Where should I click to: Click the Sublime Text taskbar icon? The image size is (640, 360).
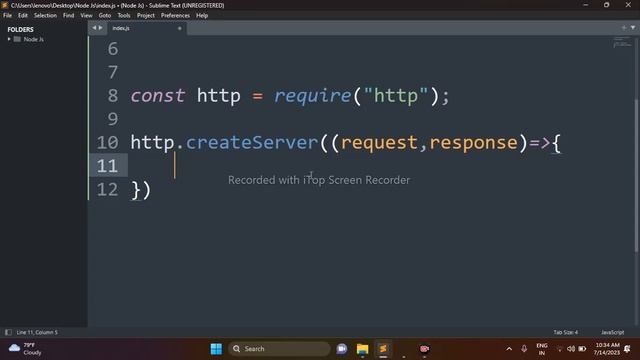pos(383,349)
